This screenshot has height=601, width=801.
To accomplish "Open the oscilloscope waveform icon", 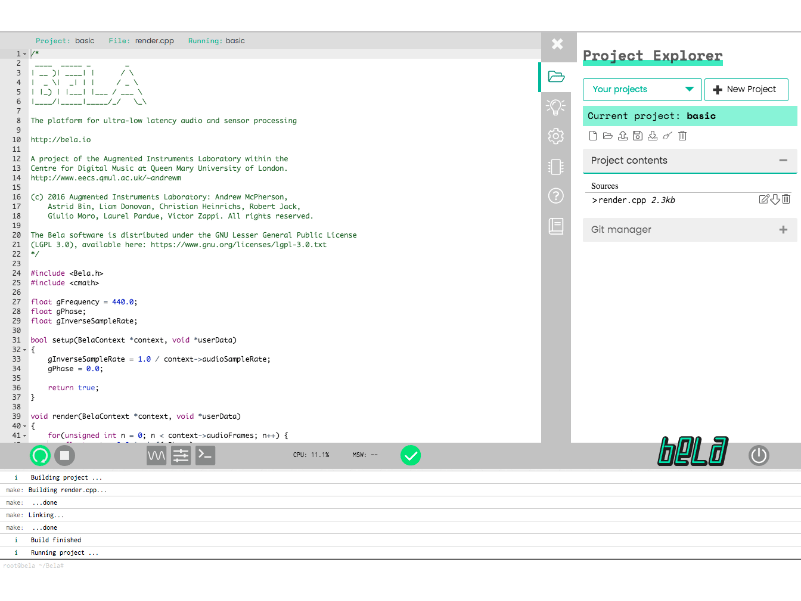I will click(156, 455).
